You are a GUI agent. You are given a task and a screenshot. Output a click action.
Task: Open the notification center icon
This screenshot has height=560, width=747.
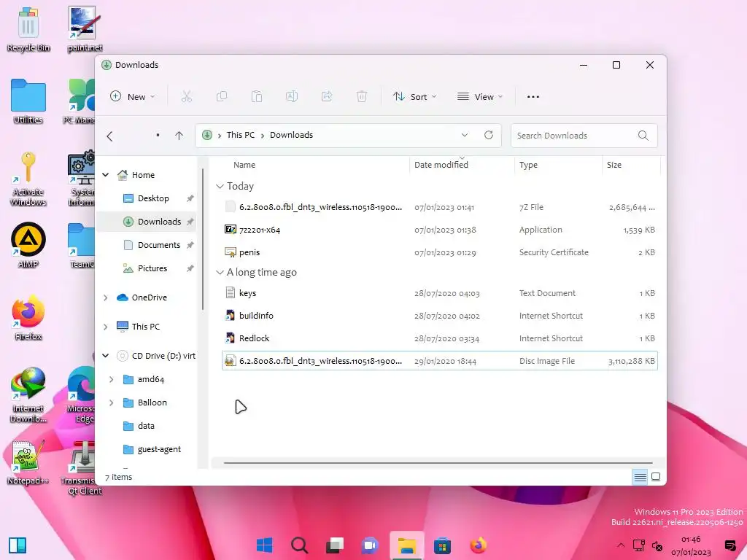tap(729, 545)
